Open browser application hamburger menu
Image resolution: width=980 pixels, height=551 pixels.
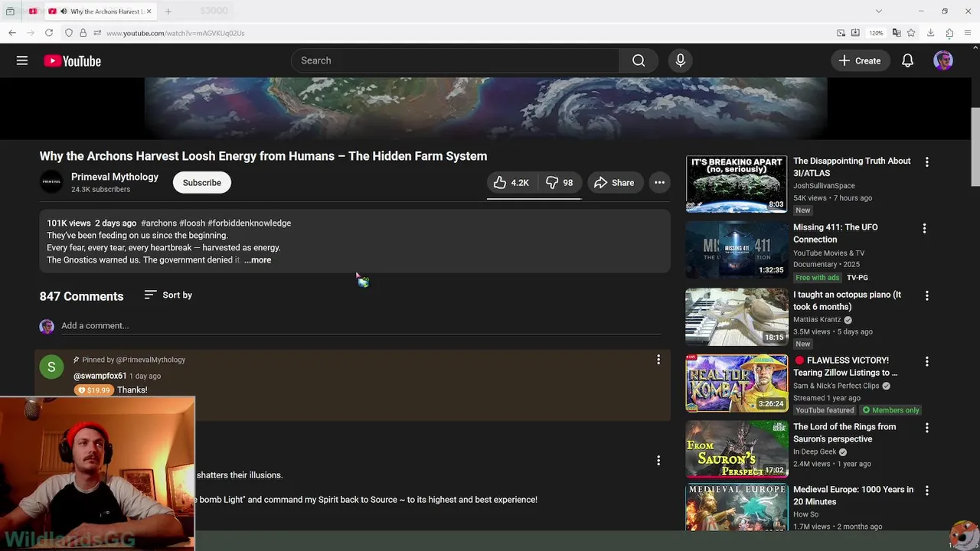(x=969, y=33)
